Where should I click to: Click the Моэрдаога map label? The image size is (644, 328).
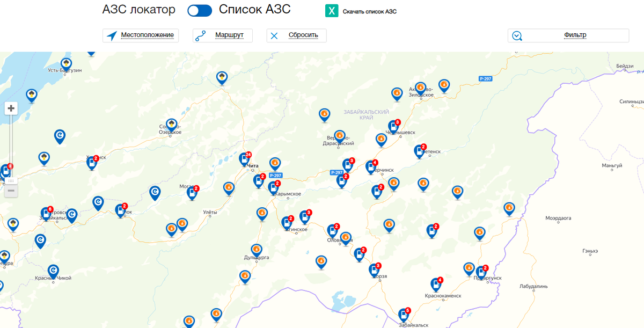click(x=558, y=218)
